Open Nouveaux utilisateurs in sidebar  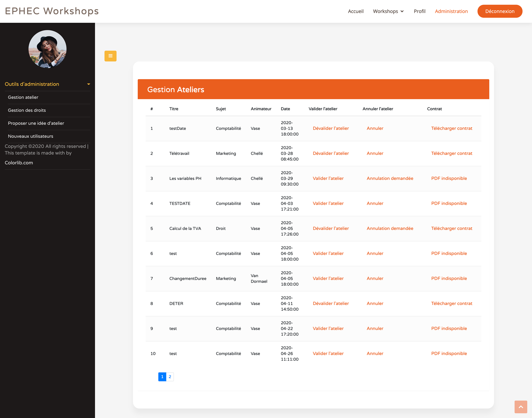pos(30,136)
